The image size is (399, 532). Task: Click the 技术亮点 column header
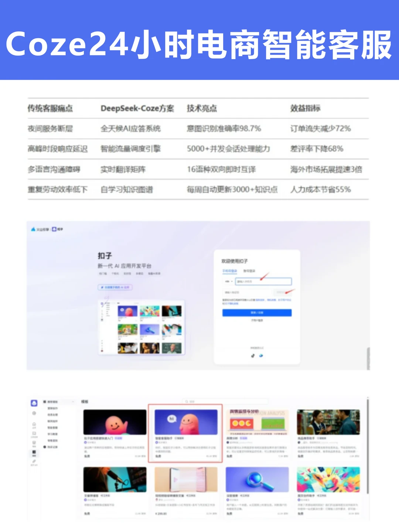pos(202,108)
